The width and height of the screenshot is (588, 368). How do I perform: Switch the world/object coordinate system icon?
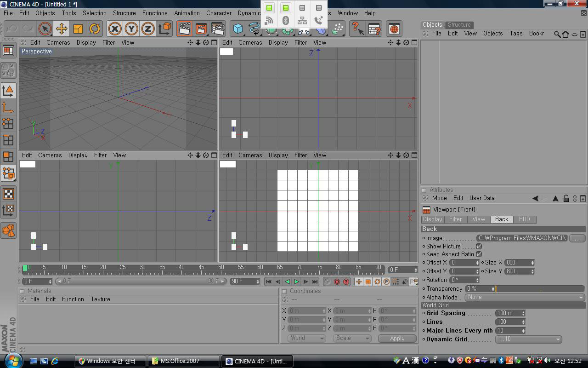(164, 29)
